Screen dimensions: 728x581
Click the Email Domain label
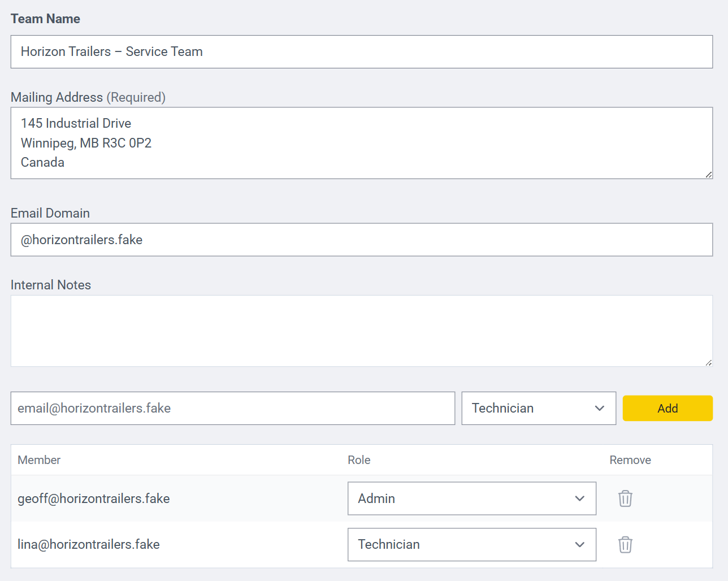[x=50, y=213]
